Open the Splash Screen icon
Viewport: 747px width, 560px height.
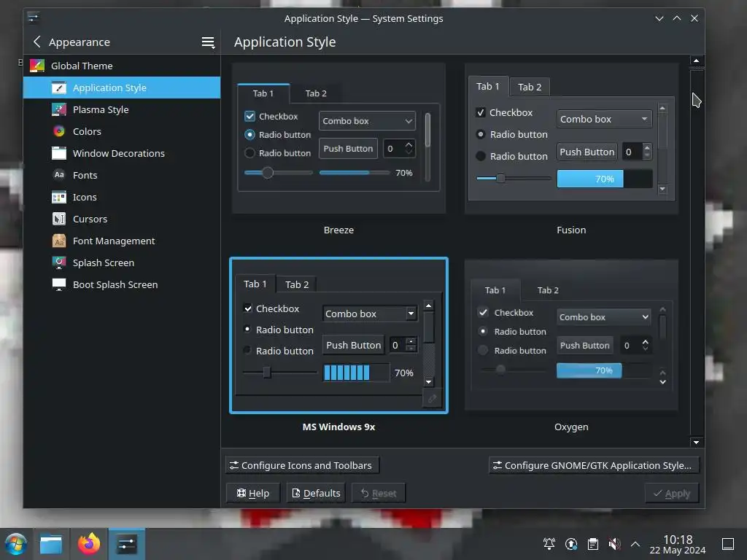(59, 262)
